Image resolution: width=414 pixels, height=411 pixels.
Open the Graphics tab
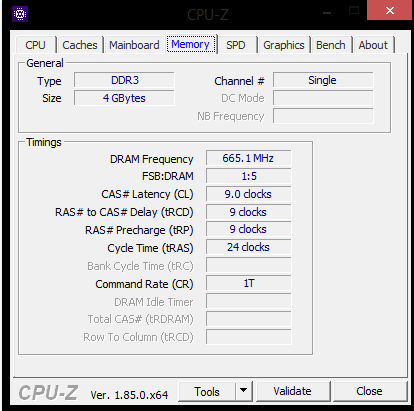(x=284, y=45)
